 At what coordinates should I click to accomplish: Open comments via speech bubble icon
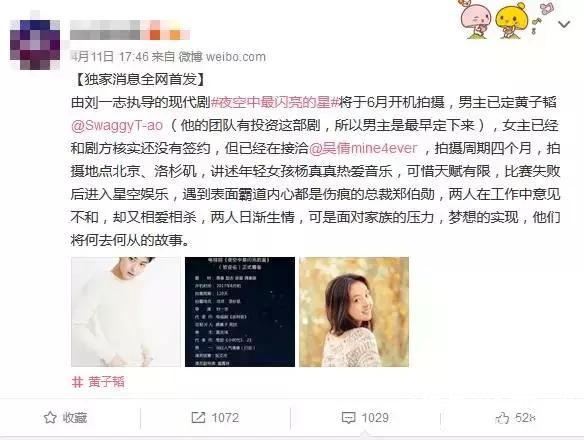point(349,418)
